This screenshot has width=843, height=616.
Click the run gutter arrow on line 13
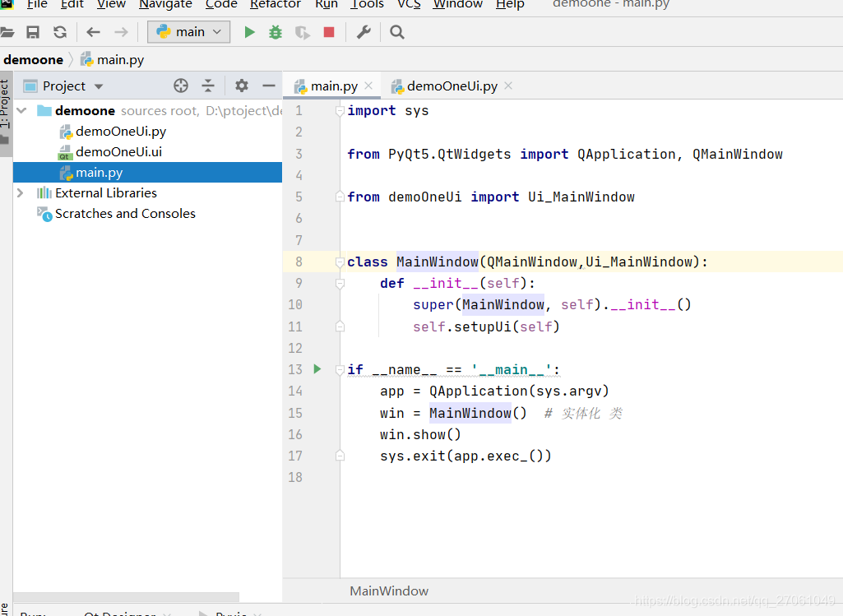317,368
